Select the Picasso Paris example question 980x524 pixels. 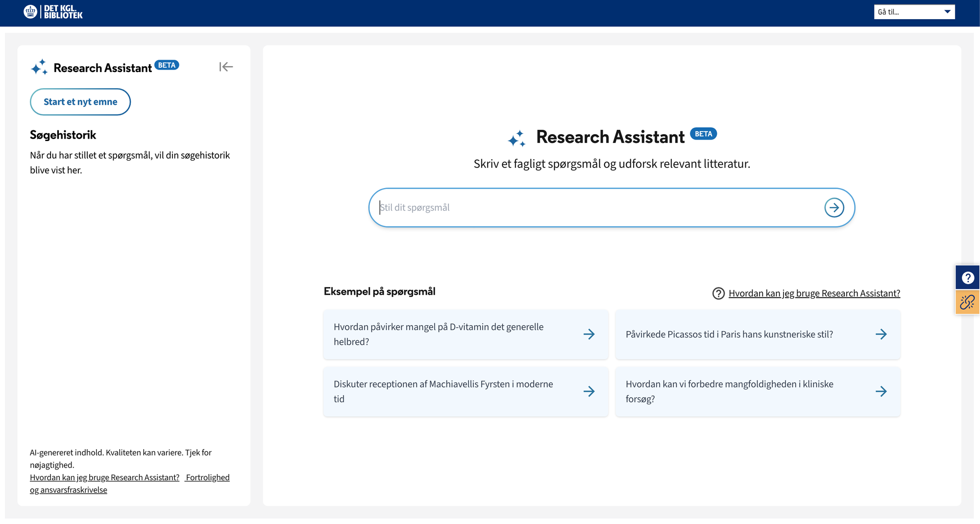(758, 334)
